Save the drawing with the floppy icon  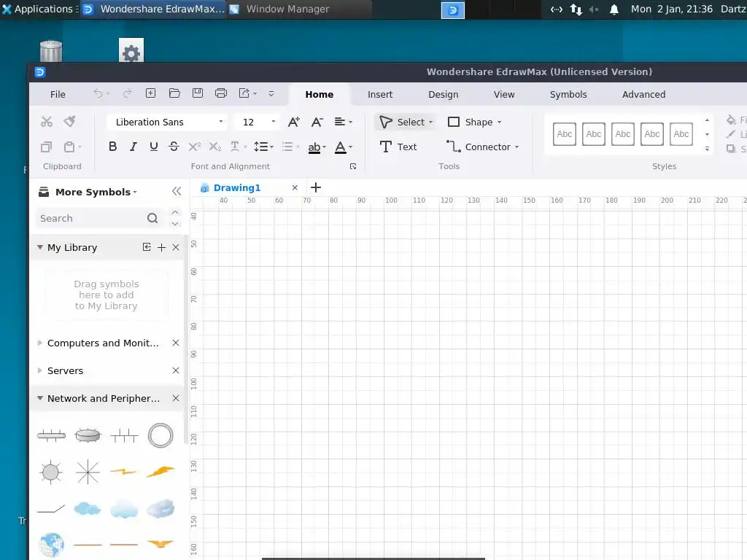(x=198, y=93)
